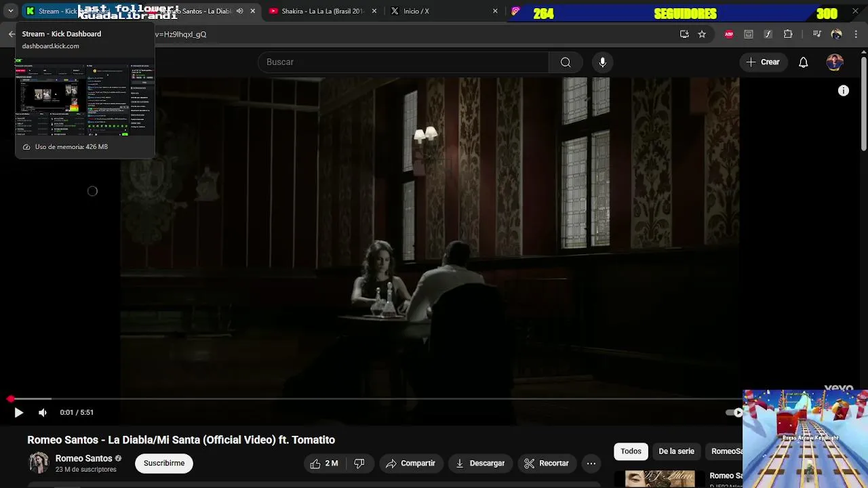Screen dimensions: 868x488
Task: Open video info card icon
Action: tap(844, 91)
